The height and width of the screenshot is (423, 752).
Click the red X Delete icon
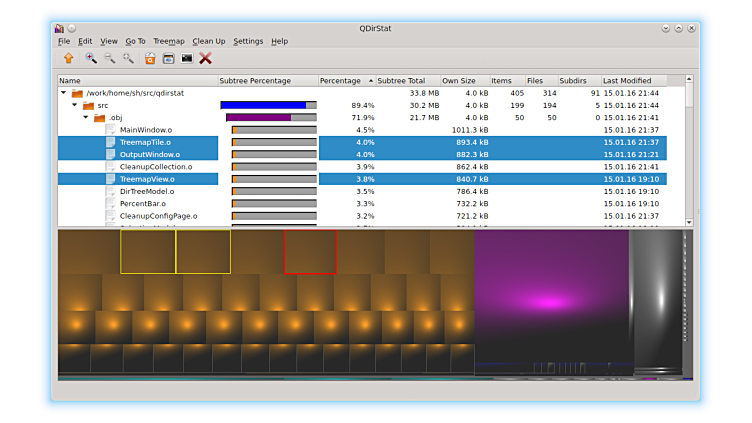coord(206,58)
